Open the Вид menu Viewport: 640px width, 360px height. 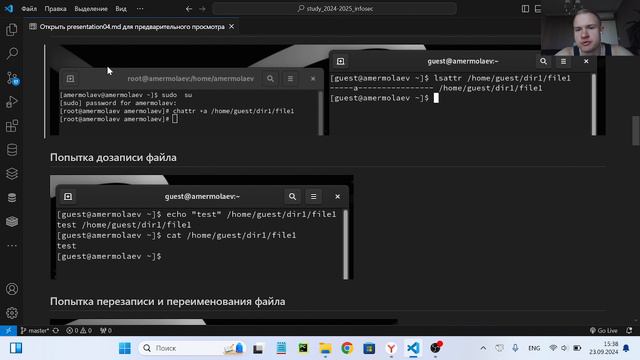point(121,9)
